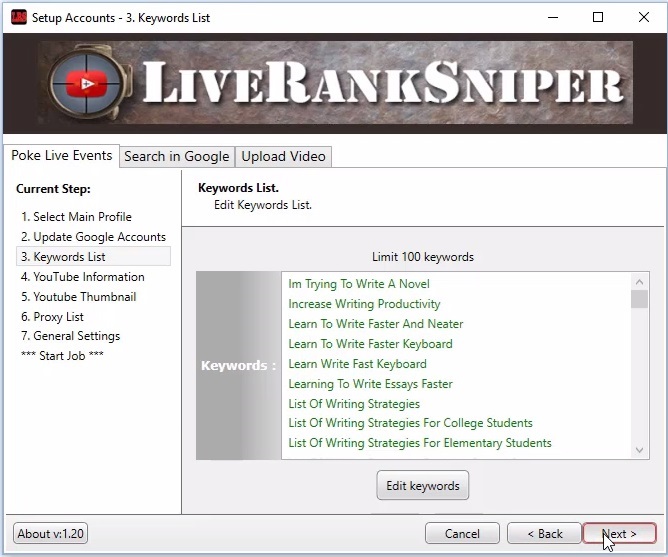Click the Cancel button
Image resolution: width=668 pixels, height=557 pixels.
[462, 534]
